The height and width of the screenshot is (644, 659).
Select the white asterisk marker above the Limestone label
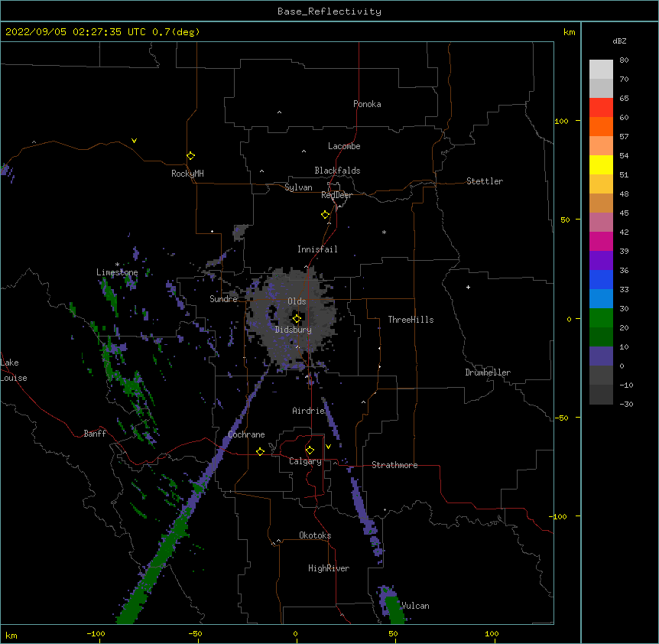(117, 265)
